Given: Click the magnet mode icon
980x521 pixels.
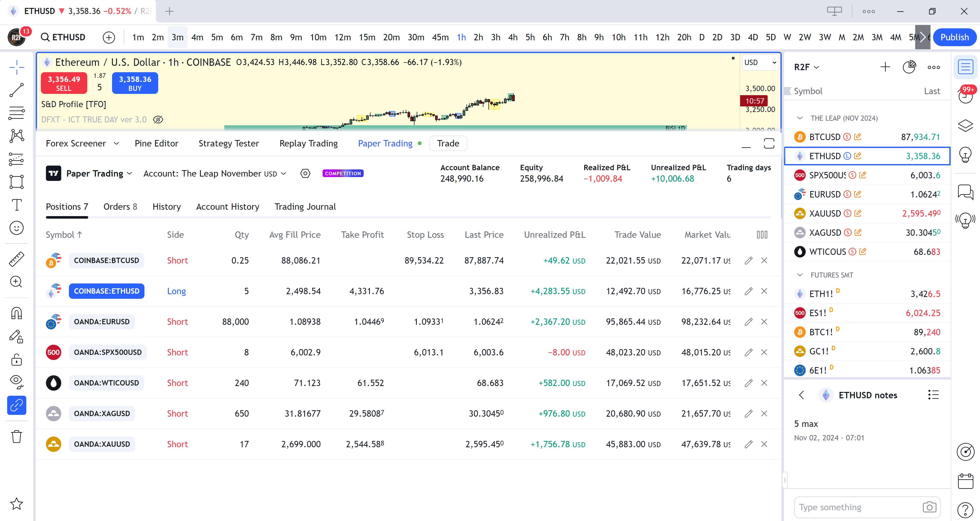Looking at the screenshot, I should pyautogui.click(x=16, y=313).
